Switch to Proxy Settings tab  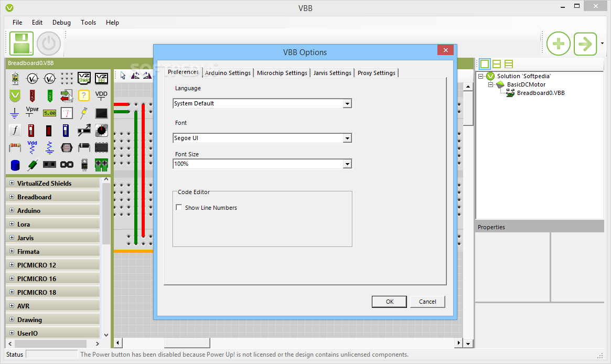tap(377, 73)
